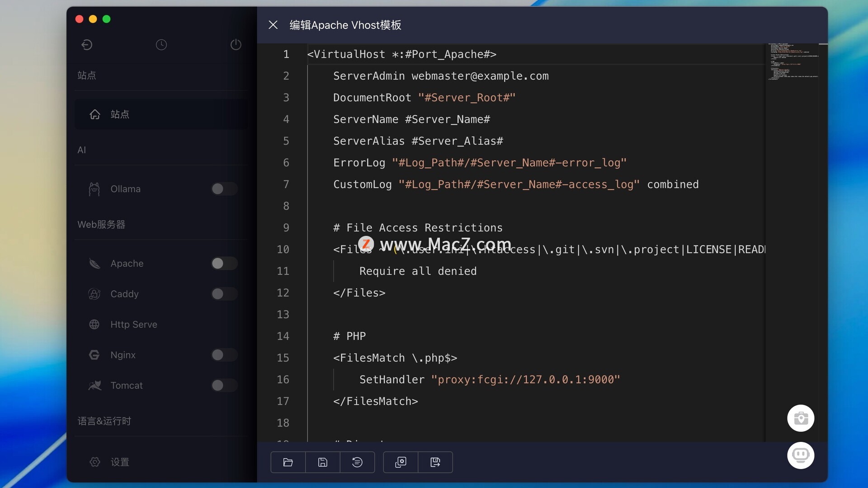The image size is (868, 488).
Task: Click the toolbox floating button
Action: click(x=801, y=418)
